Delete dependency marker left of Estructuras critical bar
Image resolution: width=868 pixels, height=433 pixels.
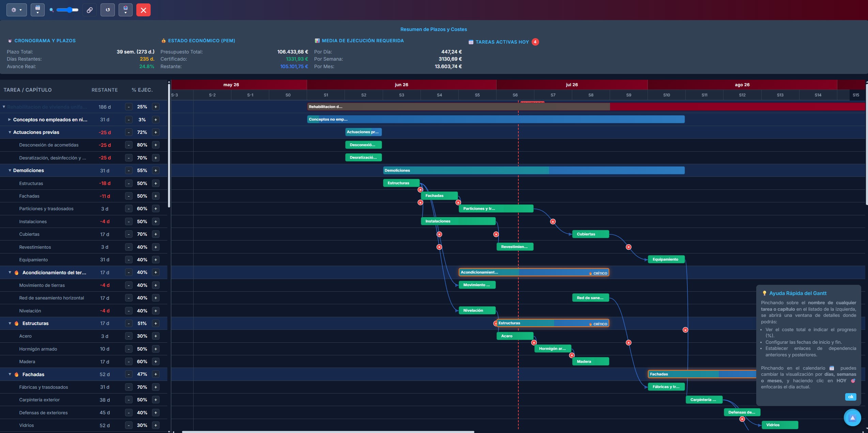point(495,323)
